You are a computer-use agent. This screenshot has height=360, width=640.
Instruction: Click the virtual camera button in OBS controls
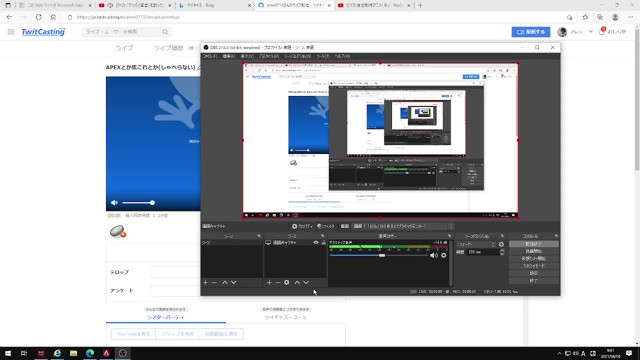(x=533, y=259)
